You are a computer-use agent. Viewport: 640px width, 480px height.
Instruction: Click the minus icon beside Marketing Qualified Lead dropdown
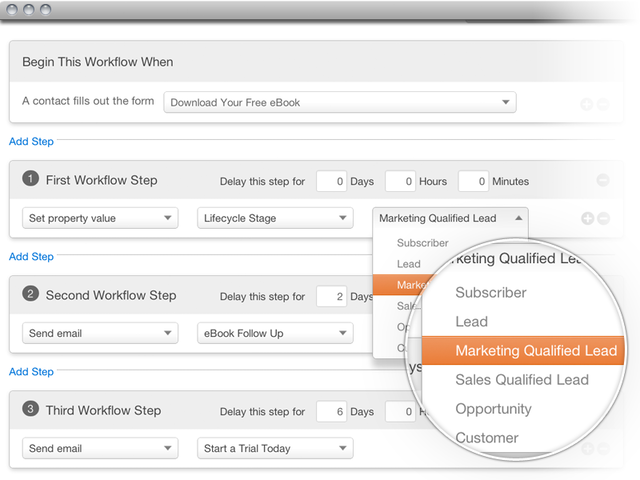click(603, 218)
